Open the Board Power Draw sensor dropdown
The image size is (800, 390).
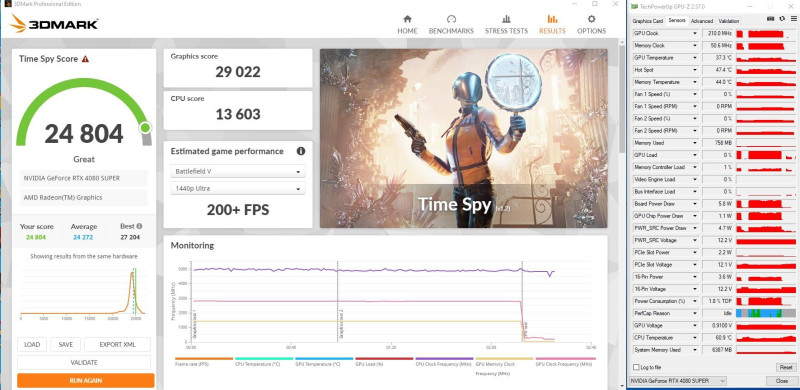pos(694,204)
